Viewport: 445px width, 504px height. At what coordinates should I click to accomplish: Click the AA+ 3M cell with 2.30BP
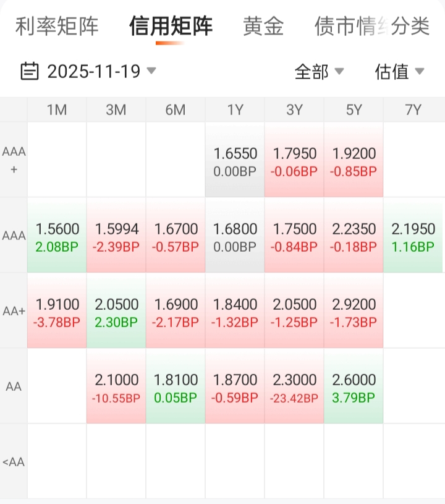click(116, 311)
